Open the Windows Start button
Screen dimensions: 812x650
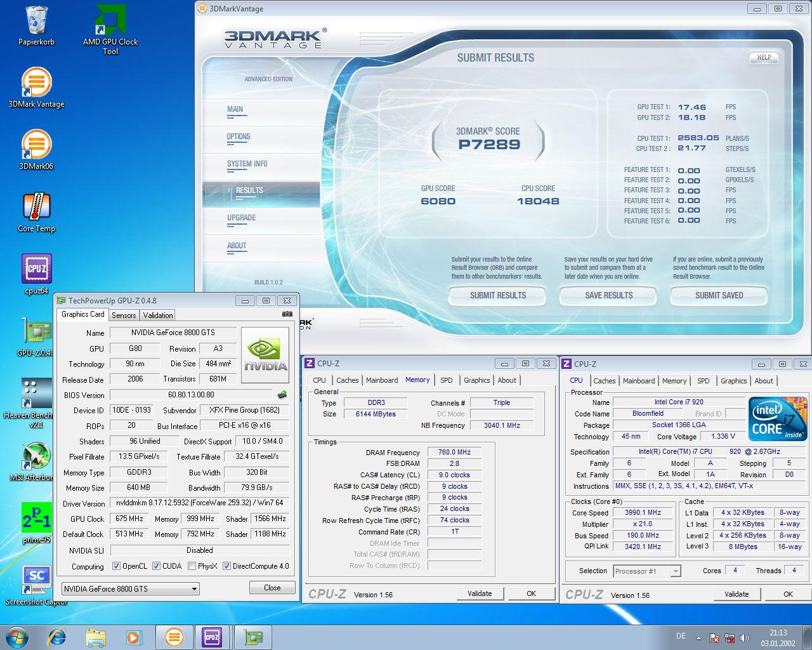click(17, 637)
